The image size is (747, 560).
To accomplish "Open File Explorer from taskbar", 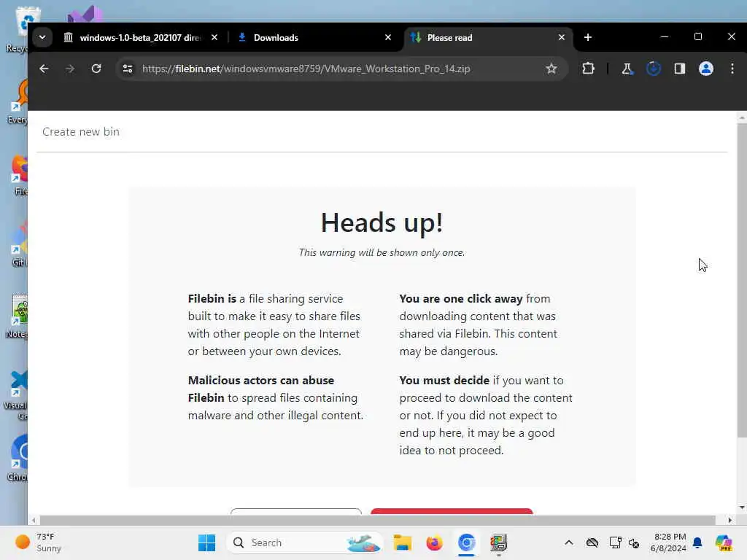I will 403,542.
